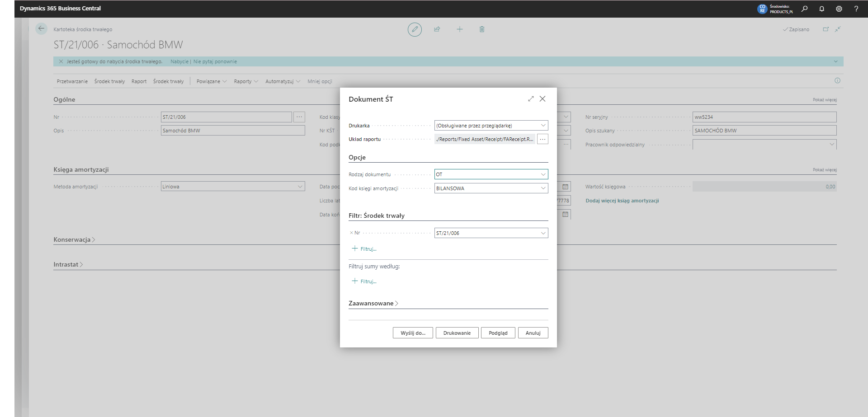Open Powiązane menu
Screen dimensions: 868x417
[212, 81]
